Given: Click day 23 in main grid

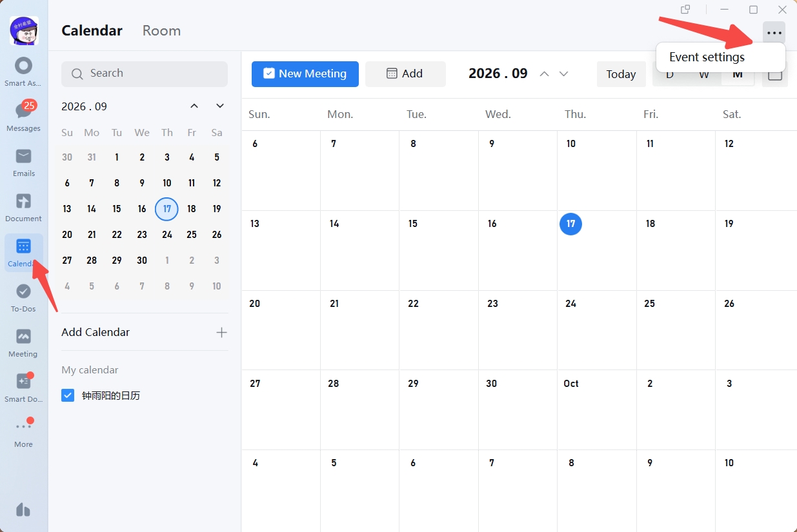Looking at the screenshot, I should click(x=518, y=330).
